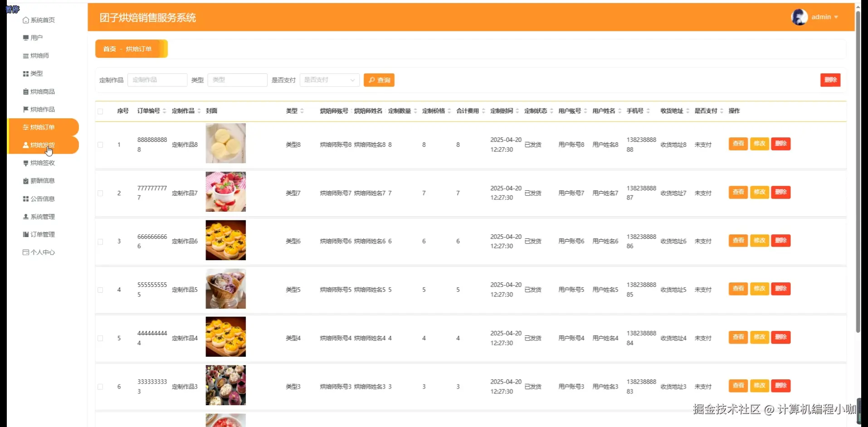Sort the table by 手机号
This screenshot has width=868, height=427.
[x=648, y=111]
